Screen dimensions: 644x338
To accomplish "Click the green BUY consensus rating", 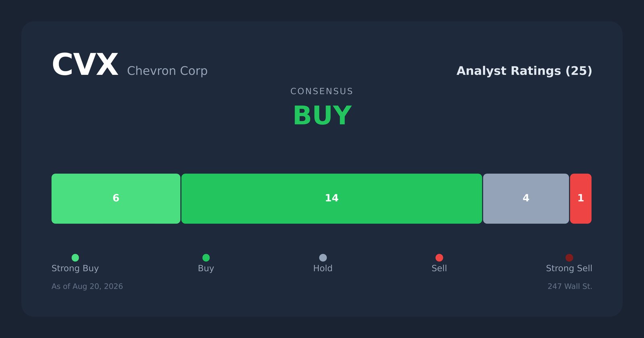I will [322, 116].
